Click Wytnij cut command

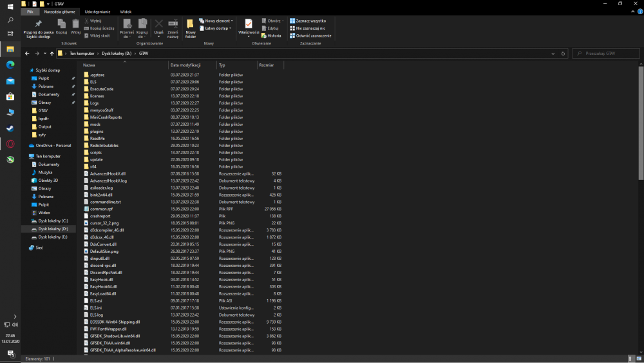tap(93, 21)
